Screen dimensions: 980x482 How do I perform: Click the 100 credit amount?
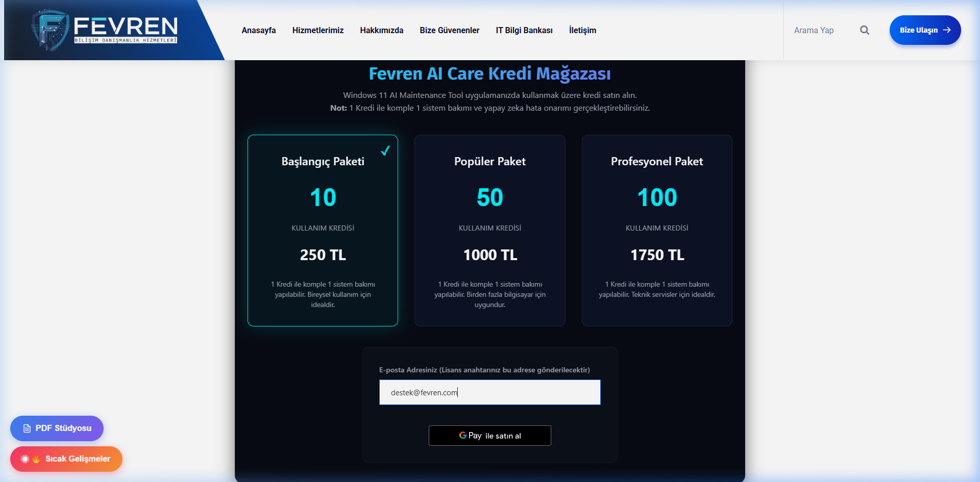(x=657, y=197)
